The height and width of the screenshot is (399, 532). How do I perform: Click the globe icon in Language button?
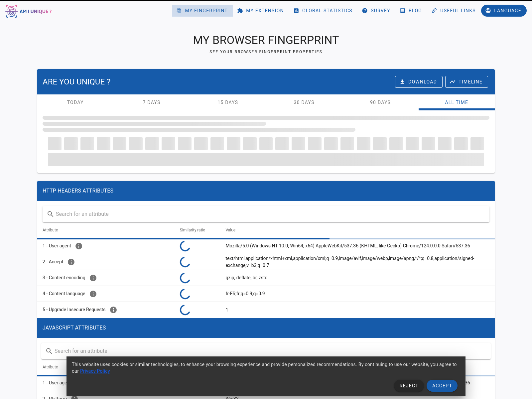[x=488, y=11]
